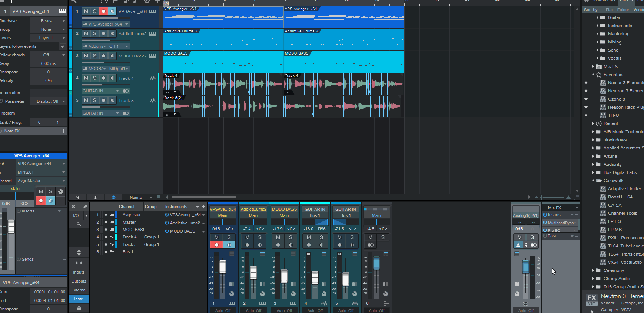644x313 pixels.
Task: Open Neutron 3 Elements from Favorites
Action: coord(625,91)
